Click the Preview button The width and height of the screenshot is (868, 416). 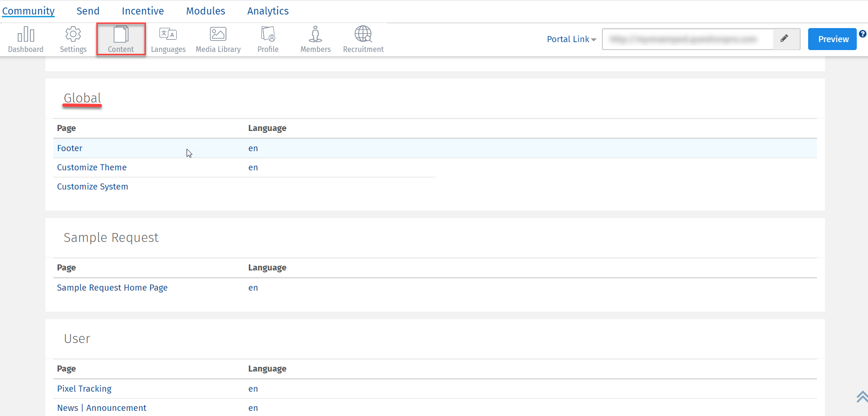(833, 39)
